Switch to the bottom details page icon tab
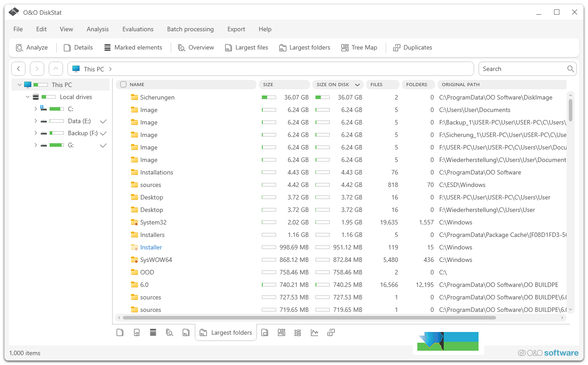The height and width of the screenshot is (365, 588). (120, 332)
